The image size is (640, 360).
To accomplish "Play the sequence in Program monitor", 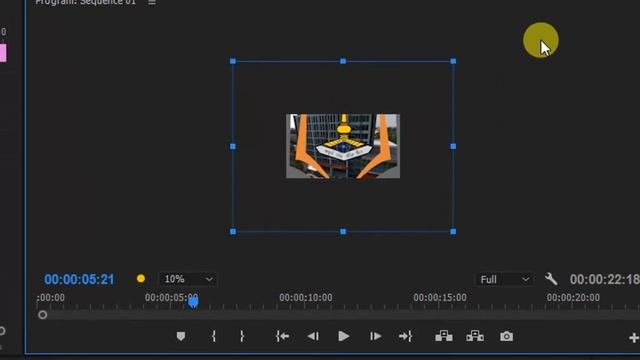I will [x=344, y=336].
